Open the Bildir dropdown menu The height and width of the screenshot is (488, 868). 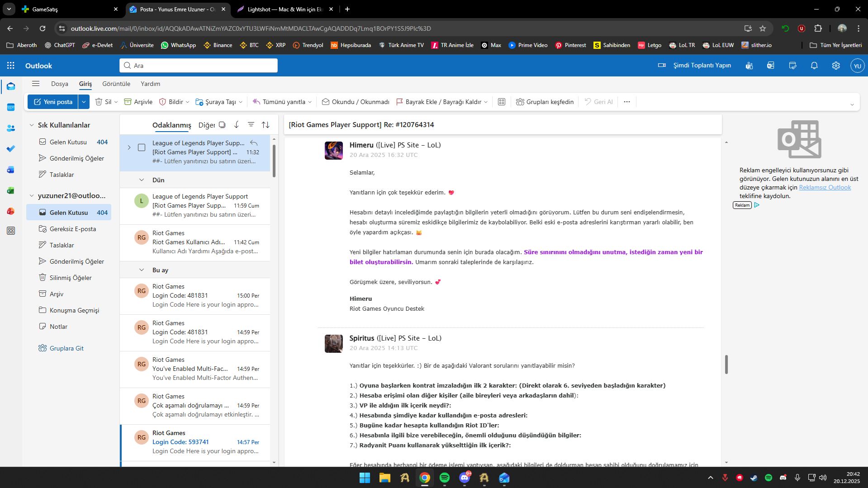(187, 102)
